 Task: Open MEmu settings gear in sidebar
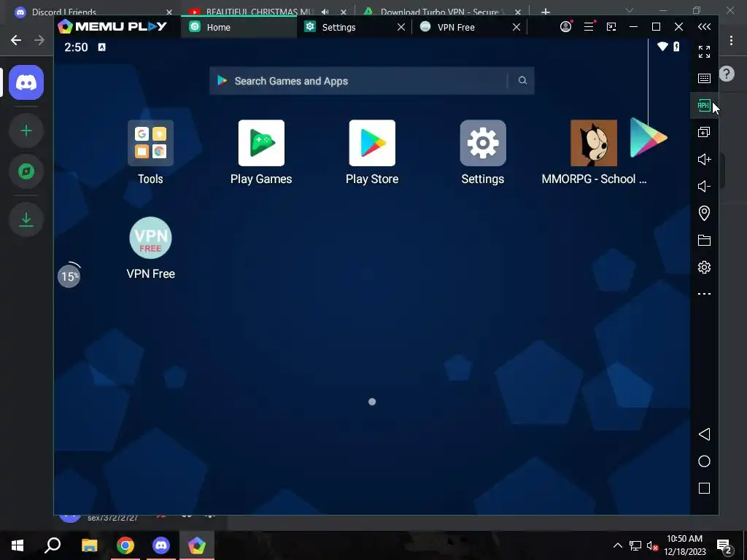coord(704,267)
